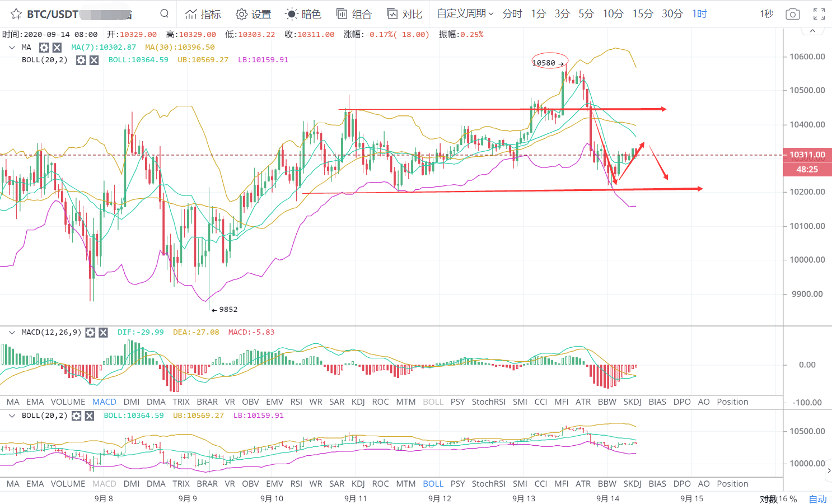The image size is (832, 504).
Task: Click the 10311.00 current price label
Action: click(807, 155)
